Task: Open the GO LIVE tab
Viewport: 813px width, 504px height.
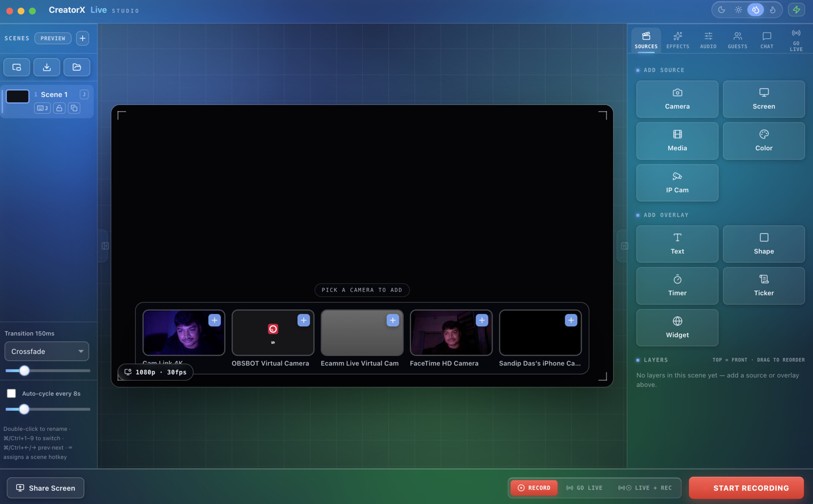Action: click(x=796, y=41)
